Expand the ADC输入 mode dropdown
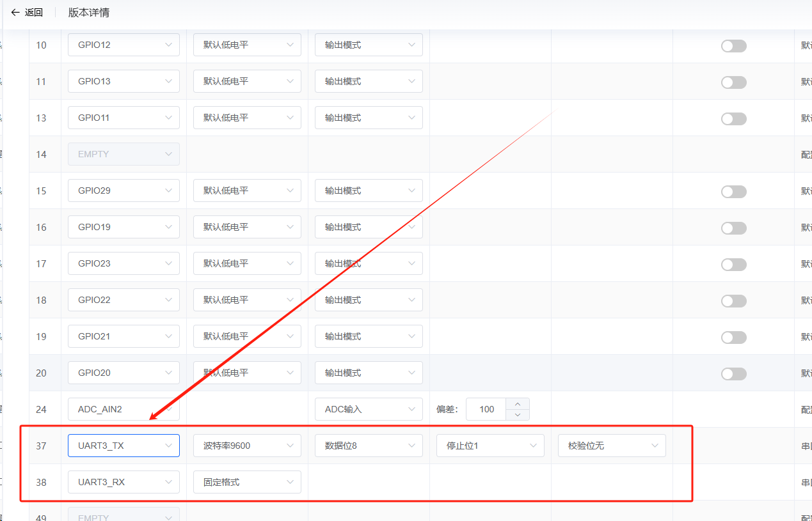The height and width of the screenshot is (521, 812). (369, 409)
